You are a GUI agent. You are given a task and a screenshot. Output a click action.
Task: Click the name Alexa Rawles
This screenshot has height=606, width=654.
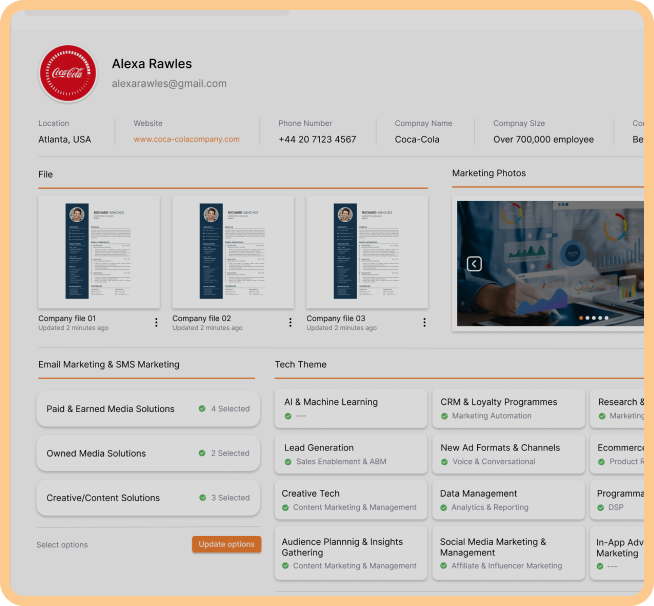(152, 64)
